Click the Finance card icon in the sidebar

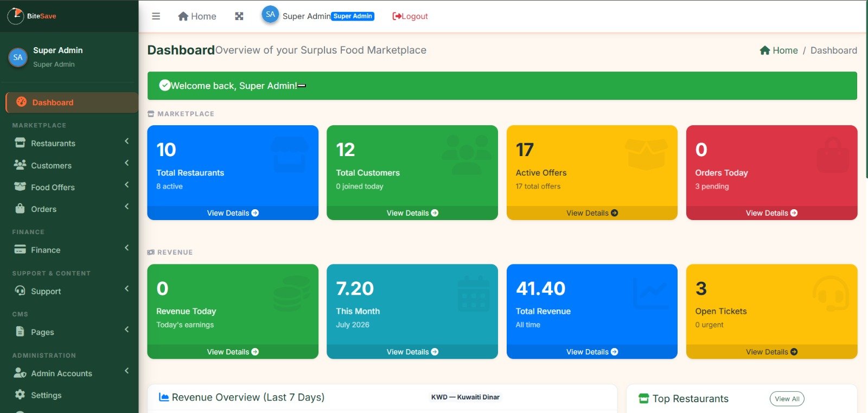click(20, 249)
